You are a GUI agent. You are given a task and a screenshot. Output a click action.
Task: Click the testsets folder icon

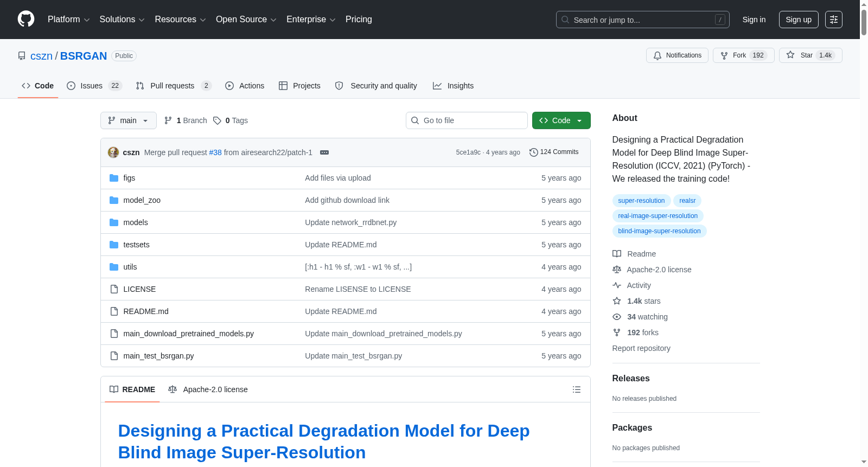114,245
